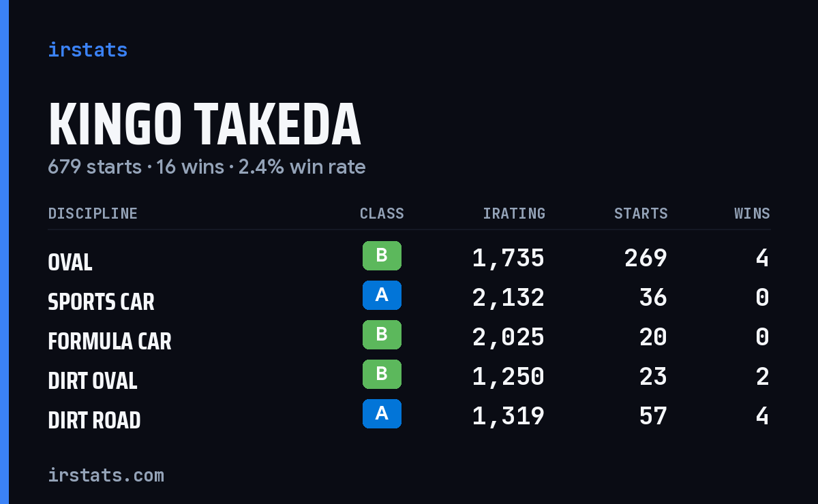This screenshot has width=818, height=504.
Task: Open the irstats logo link
Action: point(87,50)
